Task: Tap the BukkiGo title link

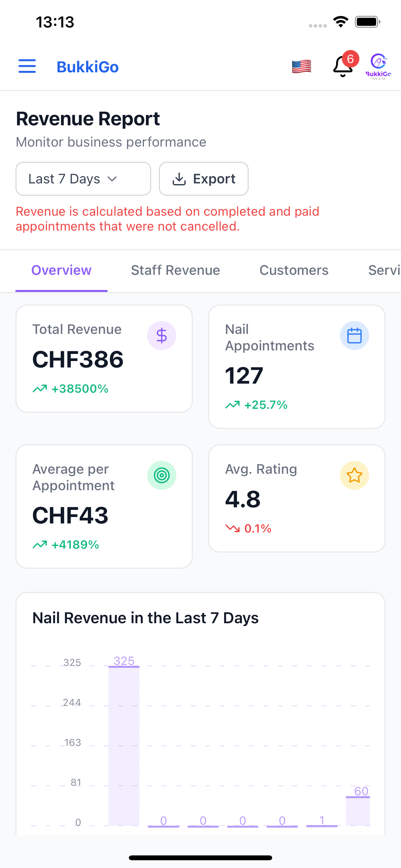Action: point(87,67)
